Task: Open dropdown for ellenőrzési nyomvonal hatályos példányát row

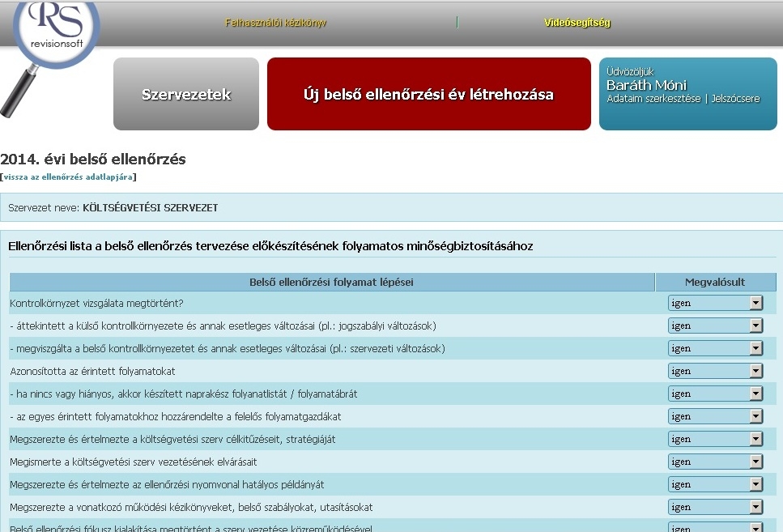Action: 715,484
